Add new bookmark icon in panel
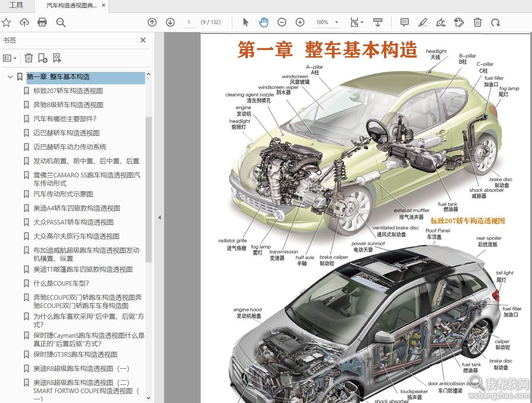This screenshot has height=403, width=532. pos(43,58)
